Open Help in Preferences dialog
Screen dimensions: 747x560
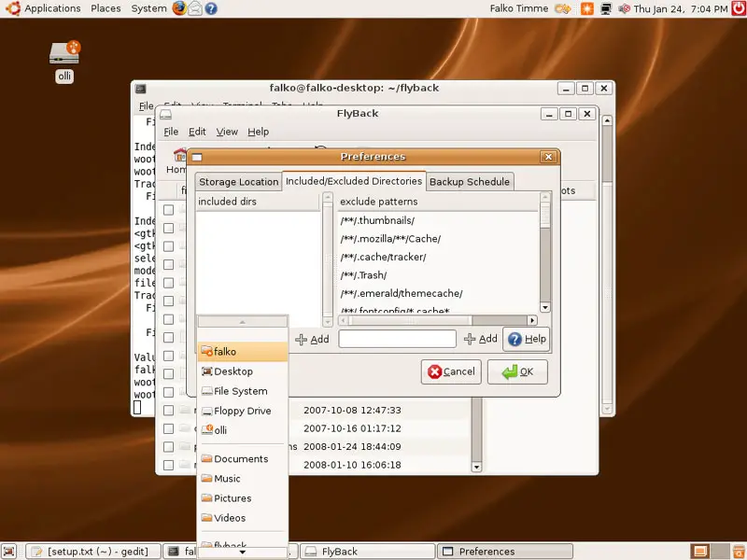coord(527,339)
